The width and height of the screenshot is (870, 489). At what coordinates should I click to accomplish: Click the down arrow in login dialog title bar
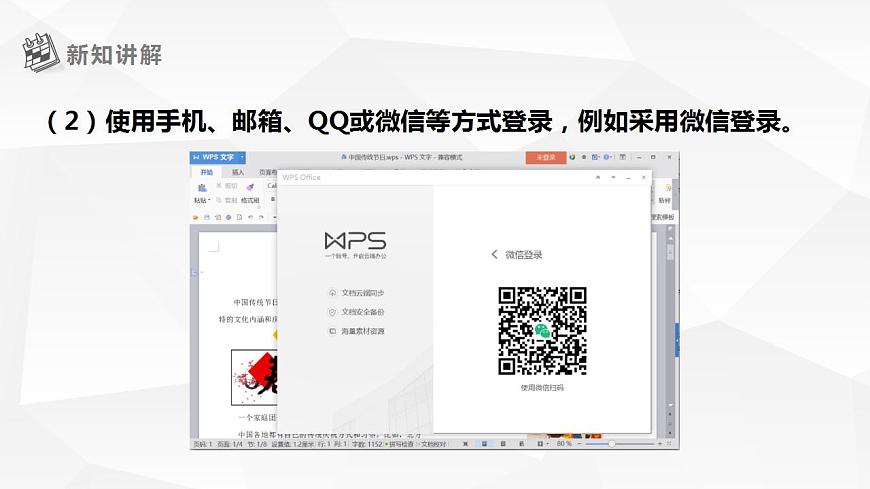[x=613, y=177]
